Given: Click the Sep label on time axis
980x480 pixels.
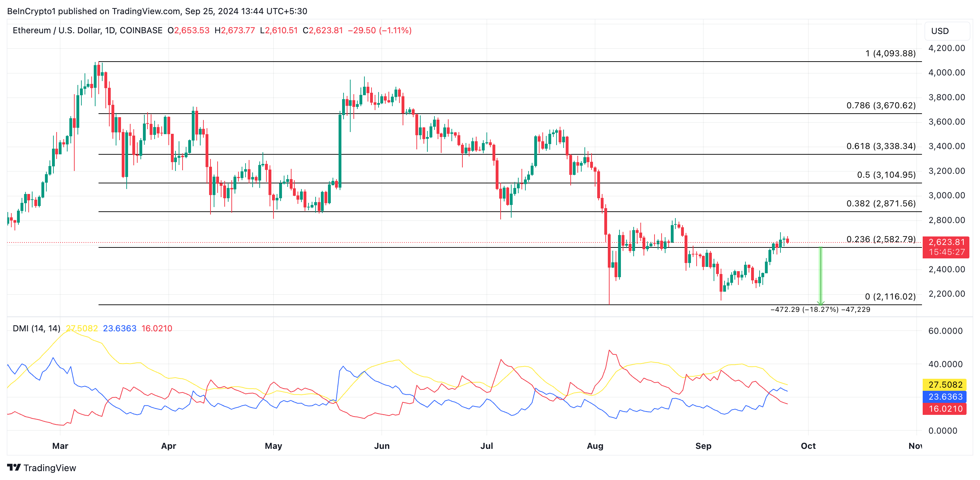Looking at the screenshot, I should coord(704,446).
